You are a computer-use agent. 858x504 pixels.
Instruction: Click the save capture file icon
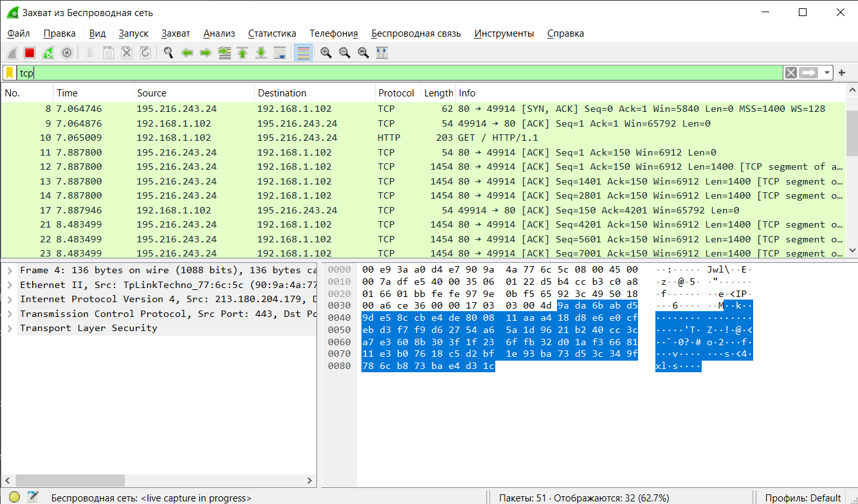pos(109,53)
